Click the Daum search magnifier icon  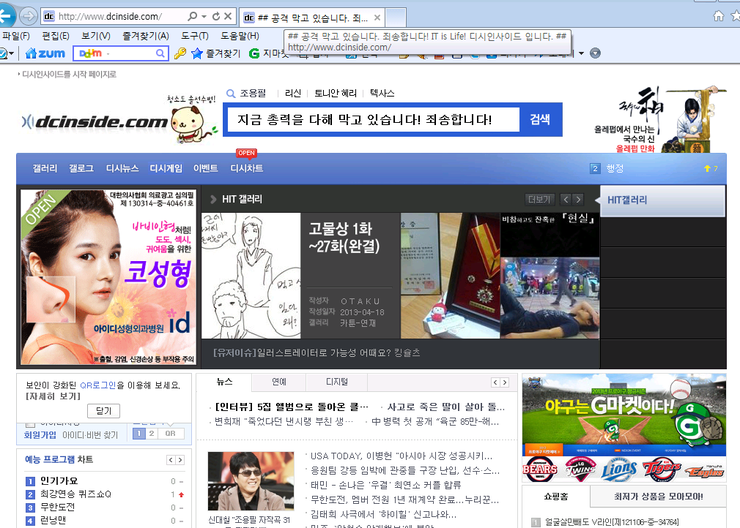click(x=160, y=53)
